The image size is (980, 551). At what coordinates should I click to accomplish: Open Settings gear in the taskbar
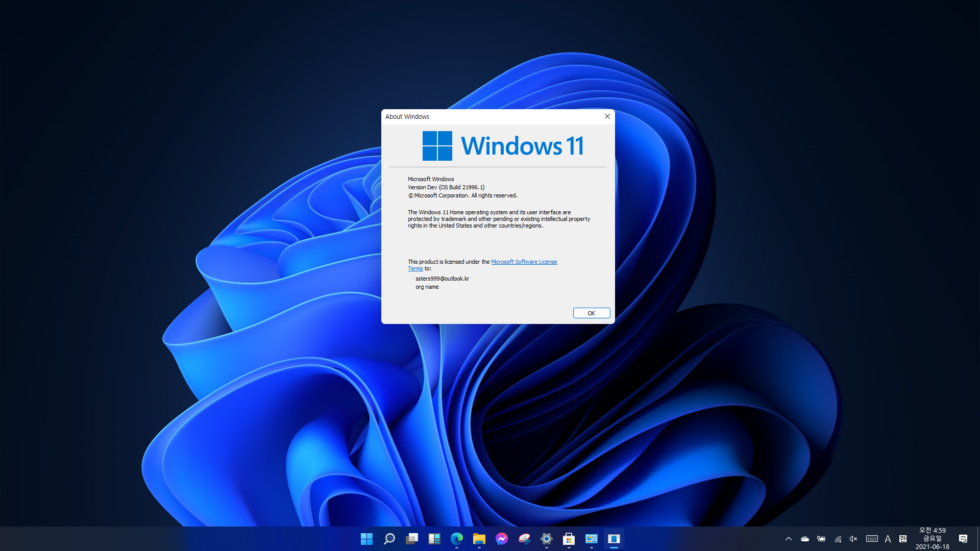[x=547, y=539]
